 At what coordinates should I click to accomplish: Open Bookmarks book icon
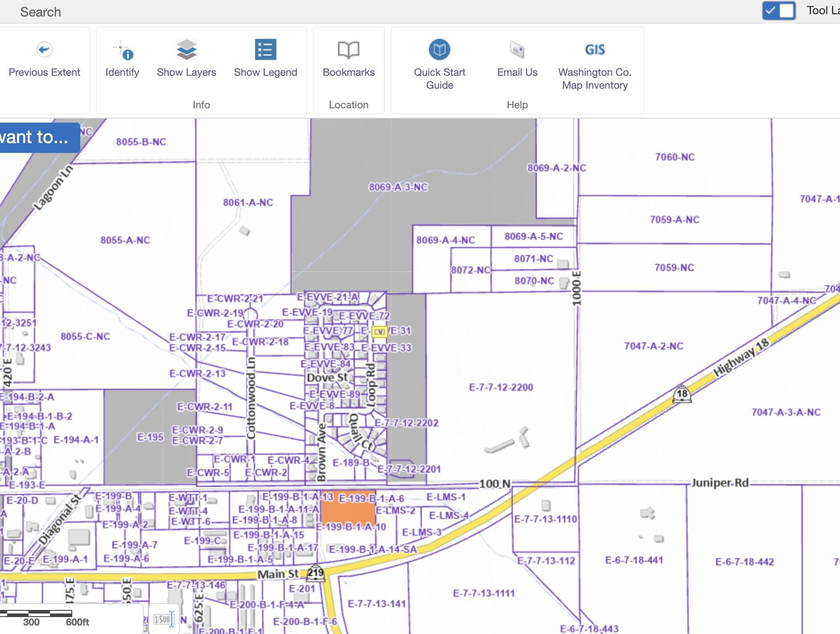pos(348,50)
